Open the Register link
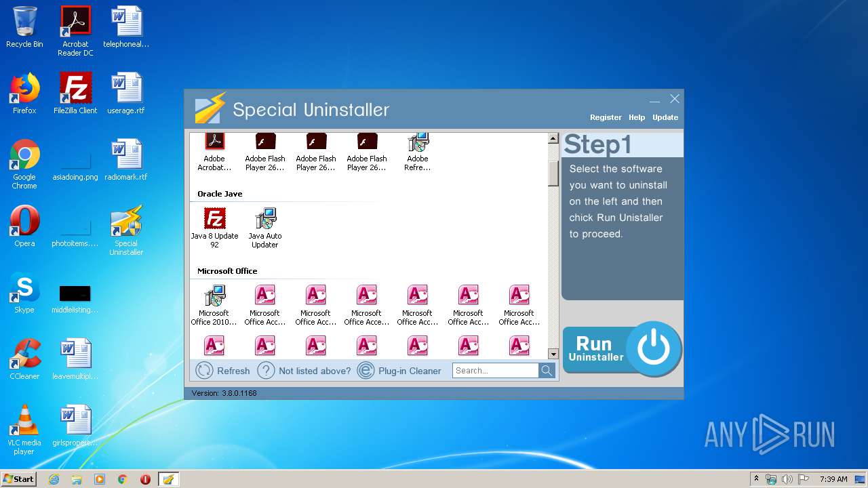The width and height of the screenshot is (868, 488). tap(606, 117)
